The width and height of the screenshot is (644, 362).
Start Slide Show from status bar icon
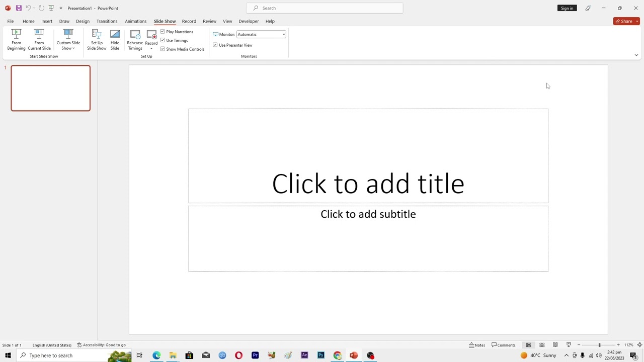coord(569,345)
